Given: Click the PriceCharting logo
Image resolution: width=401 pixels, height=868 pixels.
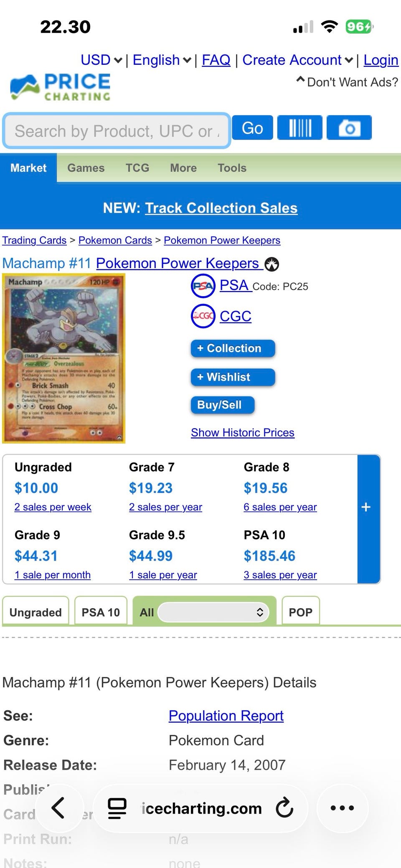Looking at the screenshot, I should [x=61, y=87].
